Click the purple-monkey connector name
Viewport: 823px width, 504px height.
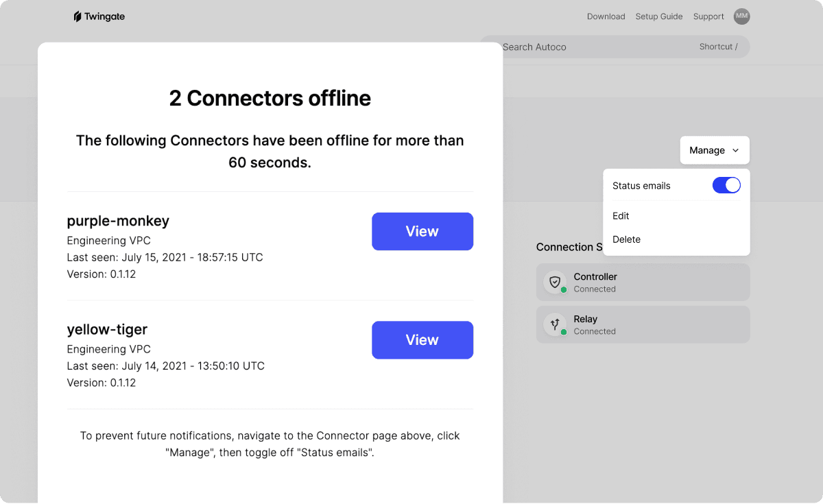click(x=118, y=221)
